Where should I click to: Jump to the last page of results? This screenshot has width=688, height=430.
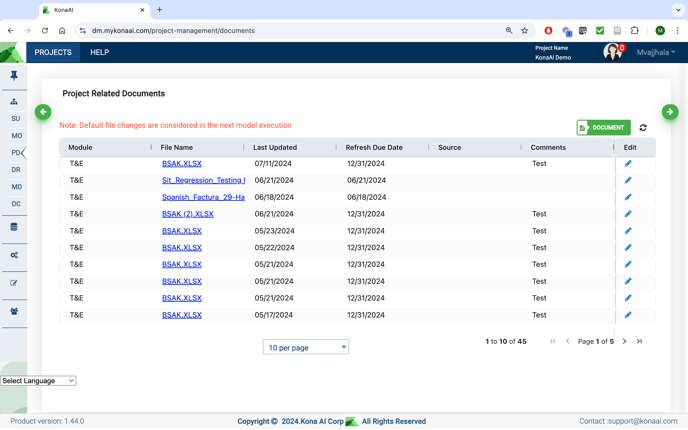tap(639, 342)
